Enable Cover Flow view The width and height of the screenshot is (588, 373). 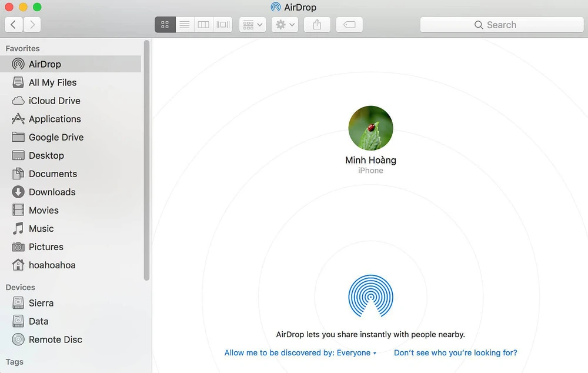[x=223, y=25]
